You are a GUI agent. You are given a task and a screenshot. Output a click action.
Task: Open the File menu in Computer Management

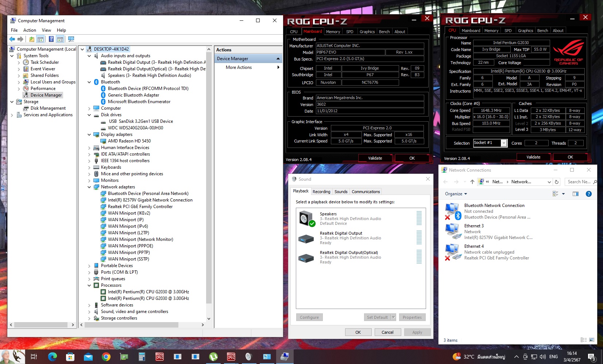[x=14, y=30]
